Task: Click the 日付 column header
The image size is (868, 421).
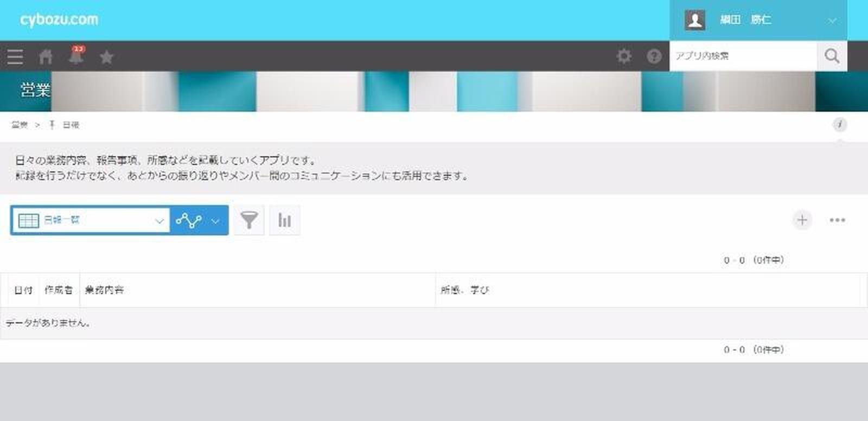Action: click(x=23, y=290)
